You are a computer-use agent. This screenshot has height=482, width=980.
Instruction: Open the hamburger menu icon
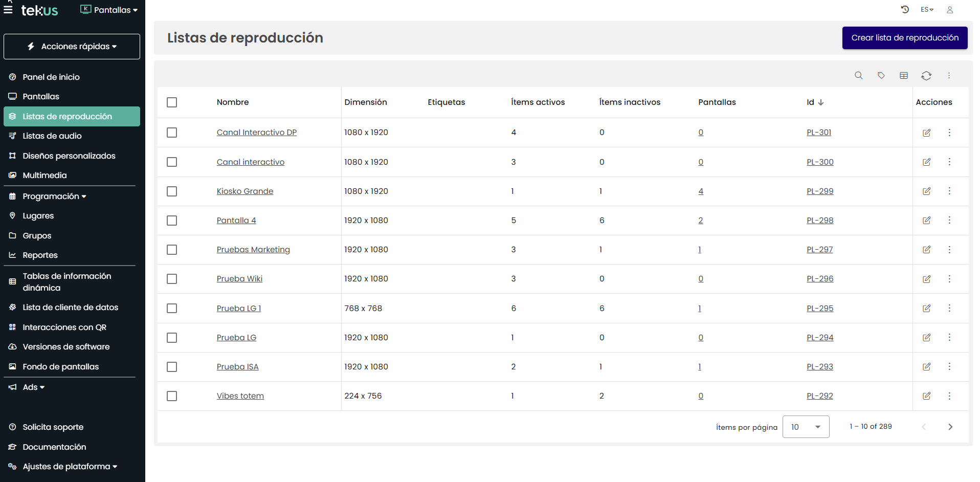pyautogui.click(x=8, y=9)
